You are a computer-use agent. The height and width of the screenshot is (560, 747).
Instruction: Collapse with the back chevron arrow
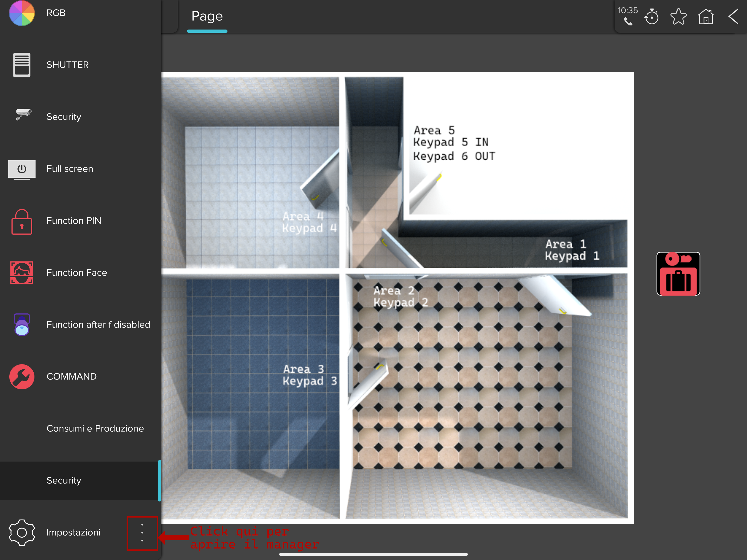pos(733,17)
